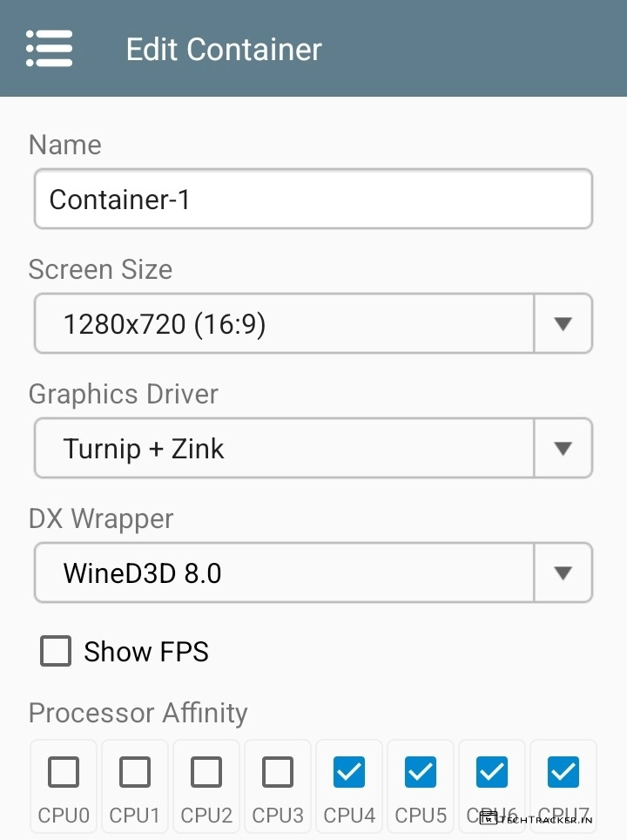Viewport: 627px width, 840px height.
Task: Select the 1280x720 (16:9) screen size box
Action: click(x=283, y=324)
